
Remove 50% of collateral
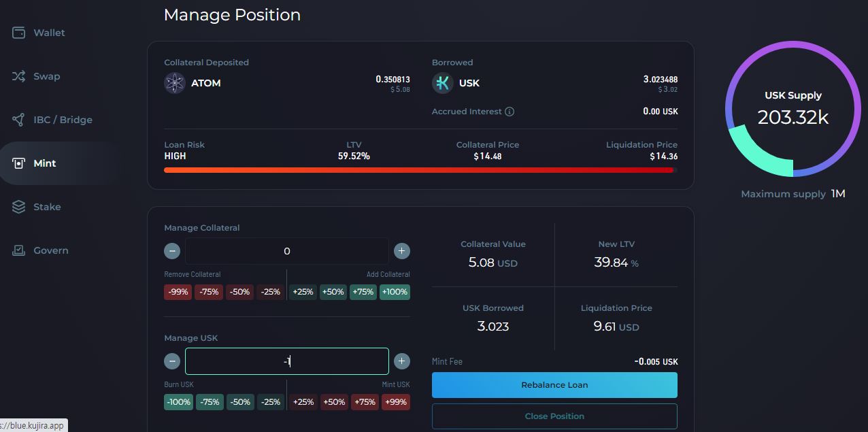239,292
